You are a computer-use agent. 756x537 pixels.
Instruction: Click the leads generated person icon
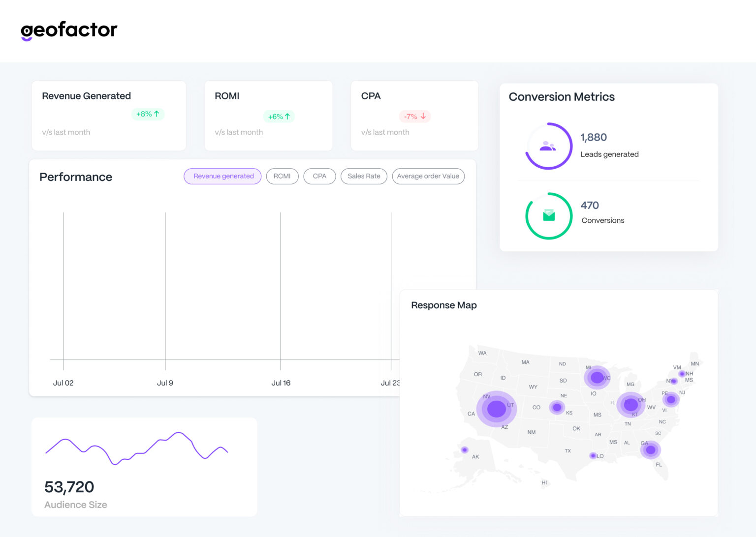[x=548, y=146]
